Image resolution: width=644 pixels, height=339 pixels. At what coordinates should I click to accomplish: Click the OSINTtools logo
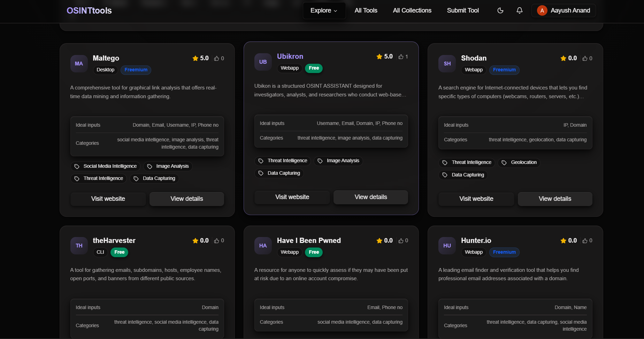click(89, 10)
